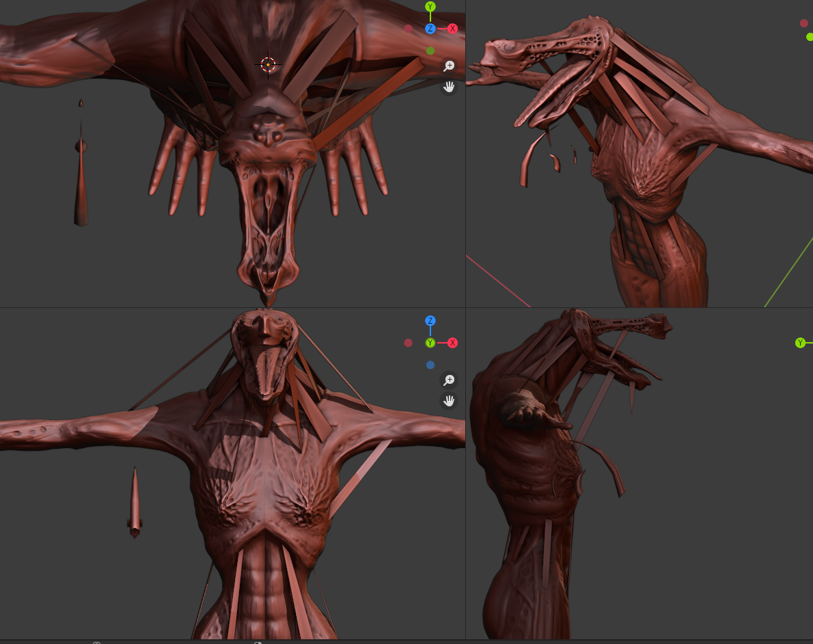This screenshot has width=813, height=644.
Task: Click the pan hand icon in front-view viewport
Action: (449, 401)
